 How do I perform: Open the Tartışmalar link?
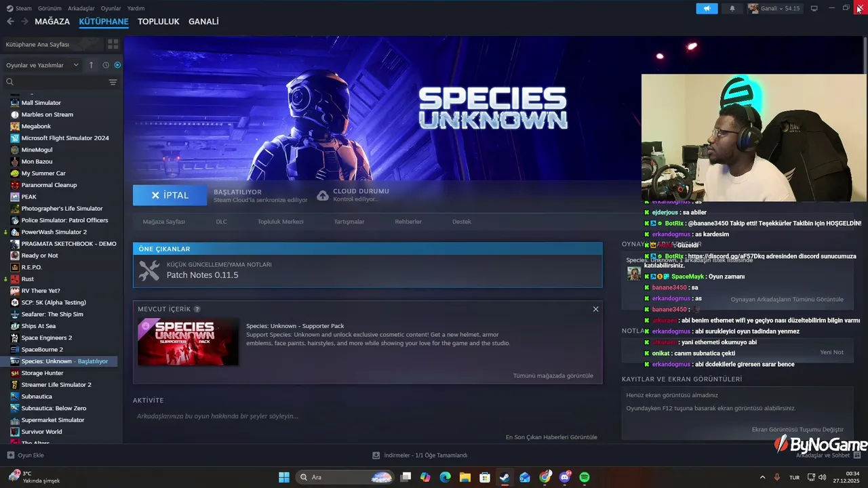[x=349, y=222]
